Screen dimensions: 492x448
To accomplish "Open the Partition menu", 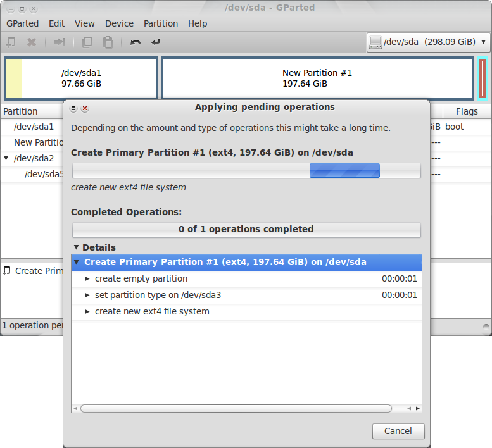I will click(161, 23).
